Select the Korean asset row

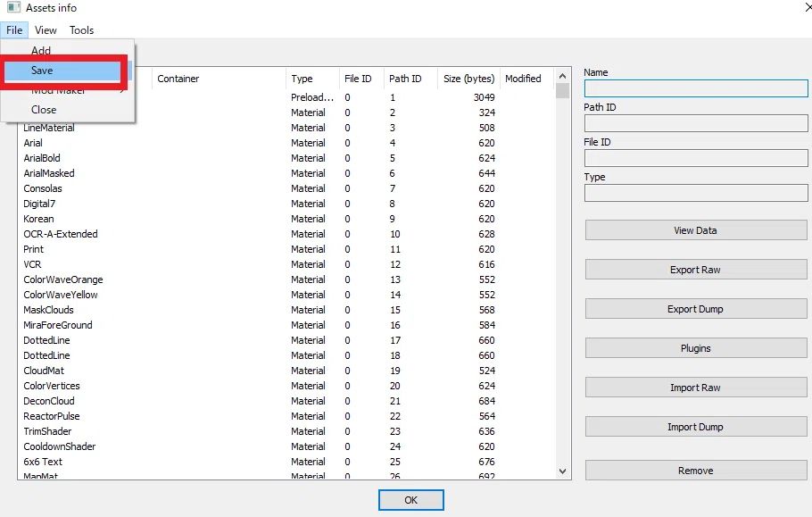[286, 219]
